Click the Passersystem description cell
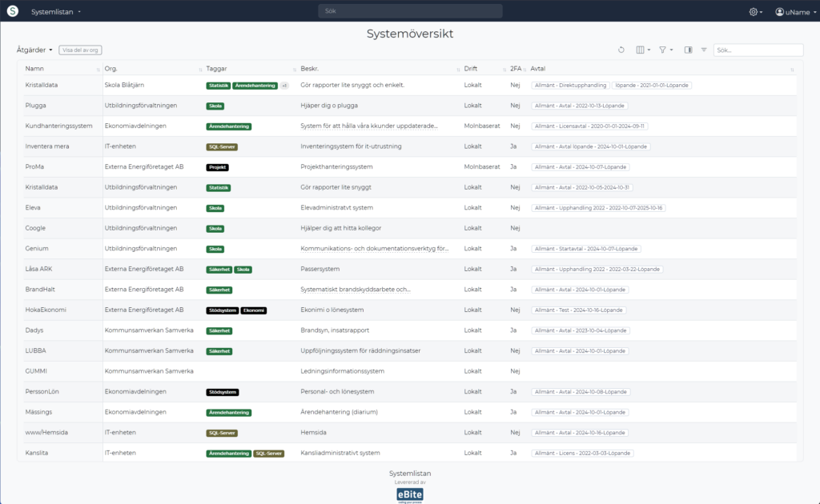Image resolution: width=820 pixels, height=504 pixels. point(320,269)
